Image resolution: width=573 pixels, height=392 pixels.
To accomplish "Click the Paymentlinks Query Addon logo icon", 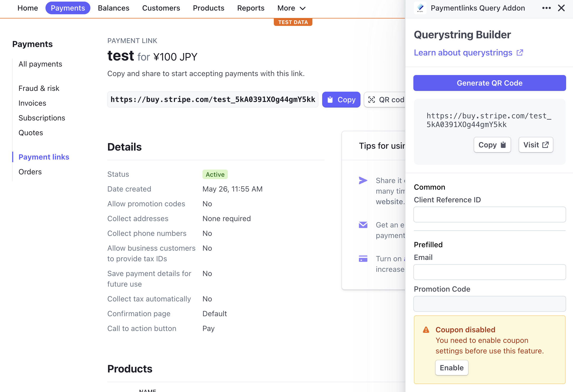I will coord(420,8).
